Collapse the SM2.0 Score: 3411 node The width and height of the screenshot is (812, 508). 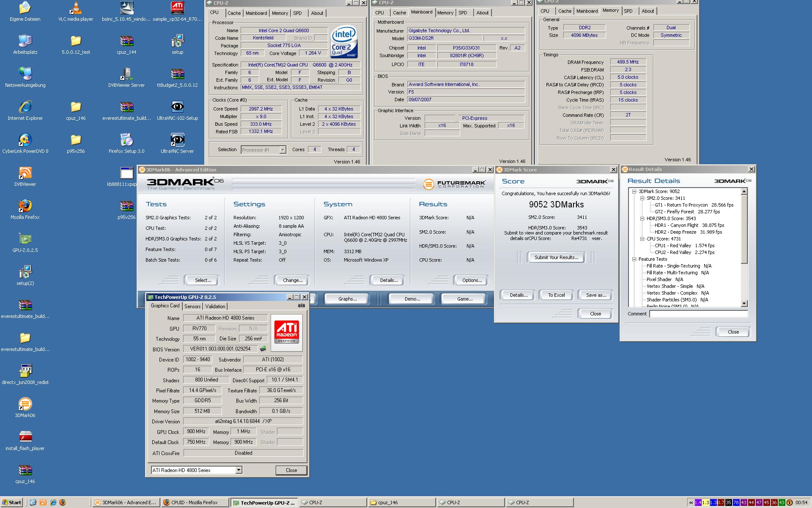pos(642,198)
